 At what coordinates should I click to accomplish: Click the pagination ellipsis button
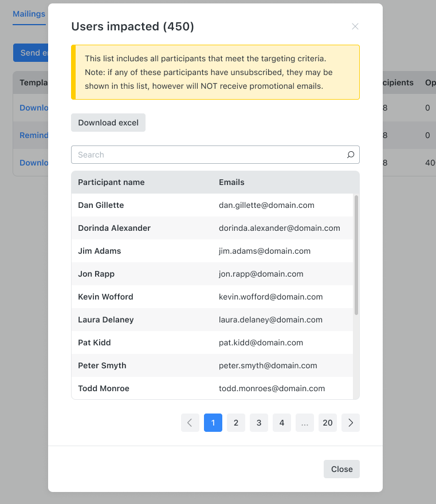pos(304,423)
